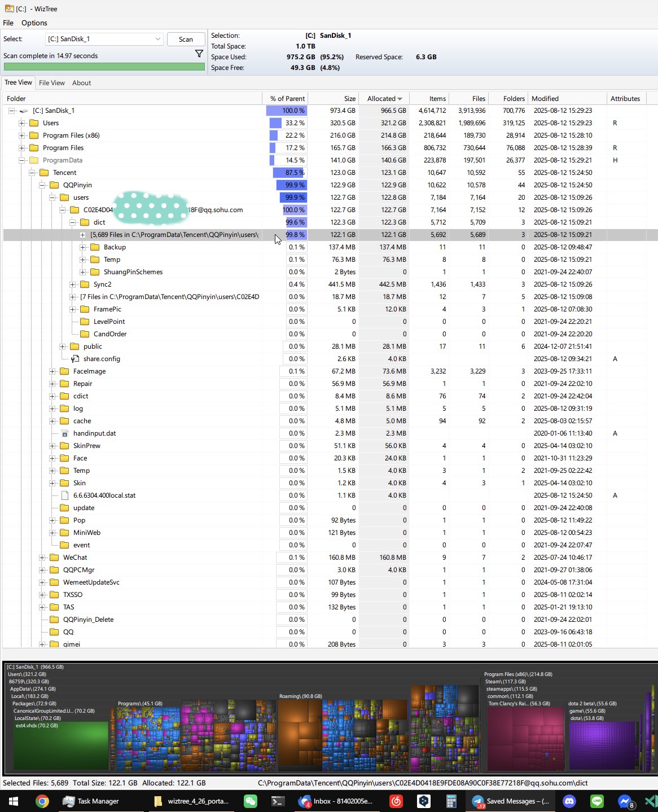This screenshot has width=658, height=812.
Task: Click the share.config file icon
Action: coord(74,359)
